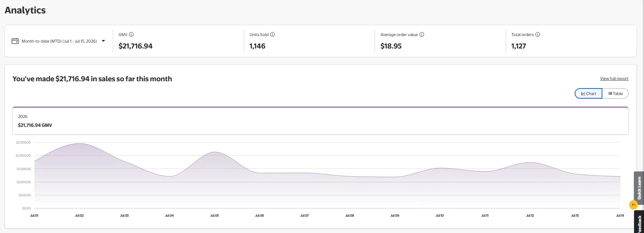Click the $2,500.00 y-axis label
This screenshot has height=233, width=644.
click(x=23, y=143)
